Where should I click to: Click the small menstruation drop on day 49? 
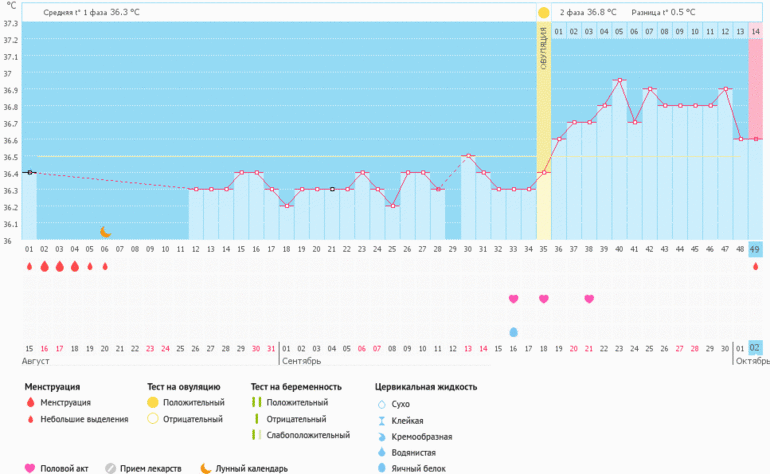click(x=755, y=267)
